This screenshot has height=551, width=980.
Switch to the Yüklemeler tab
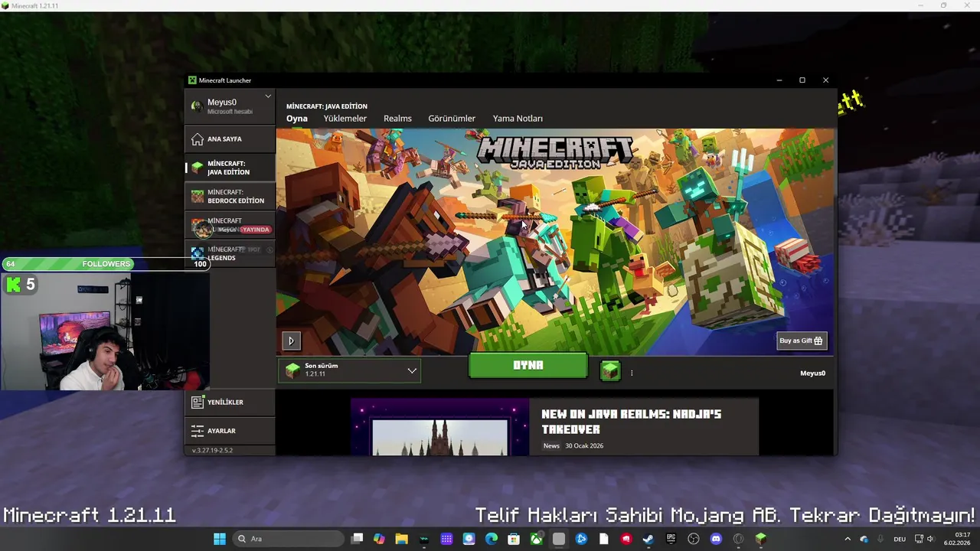(345, 119)
